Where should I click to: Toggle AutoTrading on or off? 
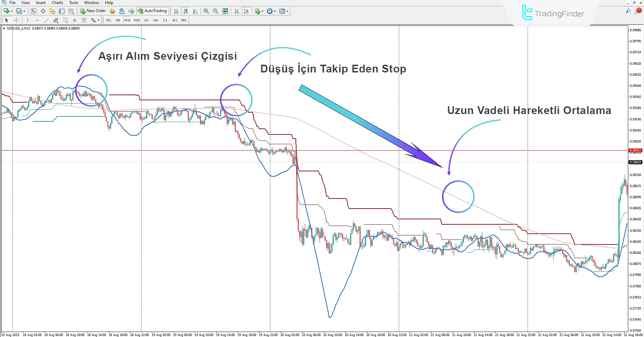(153, 10)
